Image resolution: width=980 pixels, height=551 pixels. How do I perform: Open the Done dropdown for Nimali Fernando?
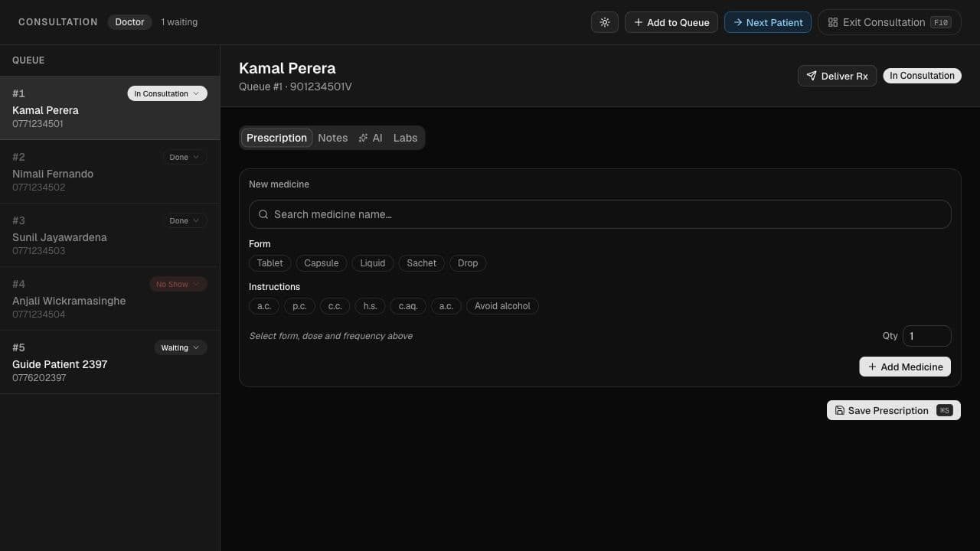(184, 157)
